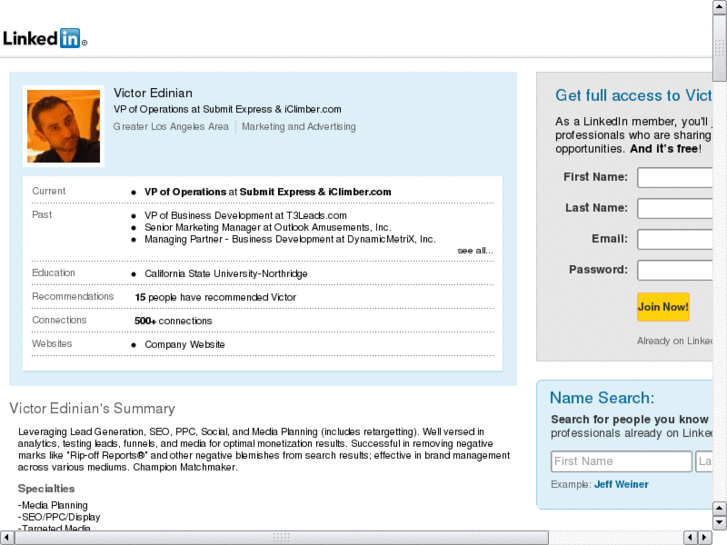Click '15 people have recommended Victor'

(x=215, y=297)
